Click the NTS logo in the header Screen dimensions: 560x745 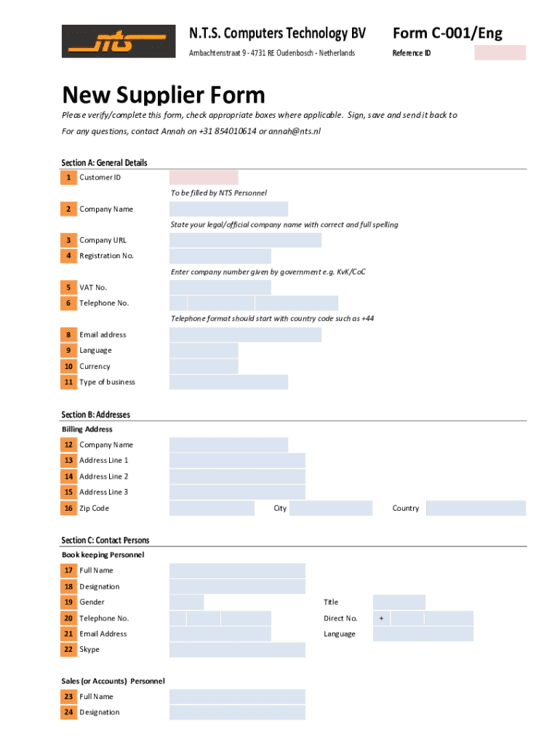click(118, 41)
